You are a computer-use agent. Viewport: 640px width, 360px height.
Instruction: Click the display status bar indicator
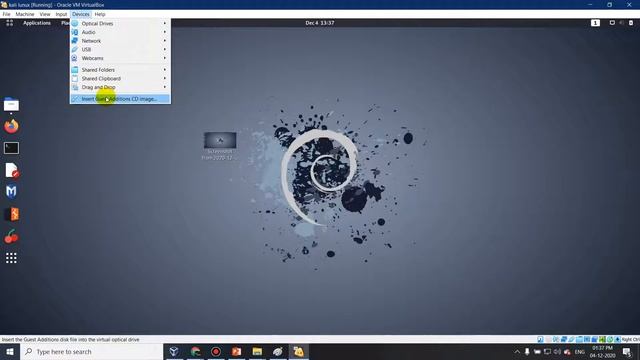[x=587, y=339]
